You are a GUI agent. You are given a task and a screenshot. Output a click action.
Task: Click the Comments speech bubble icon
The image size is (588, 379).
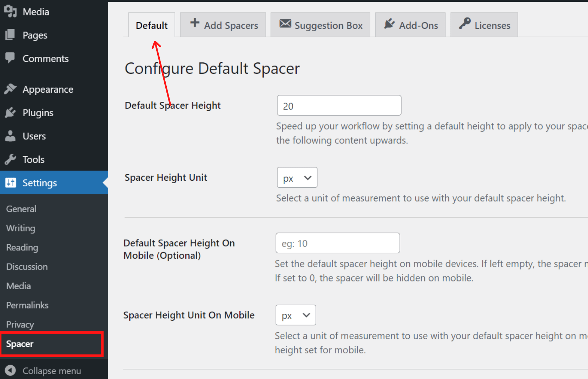[x=11, y=58]
